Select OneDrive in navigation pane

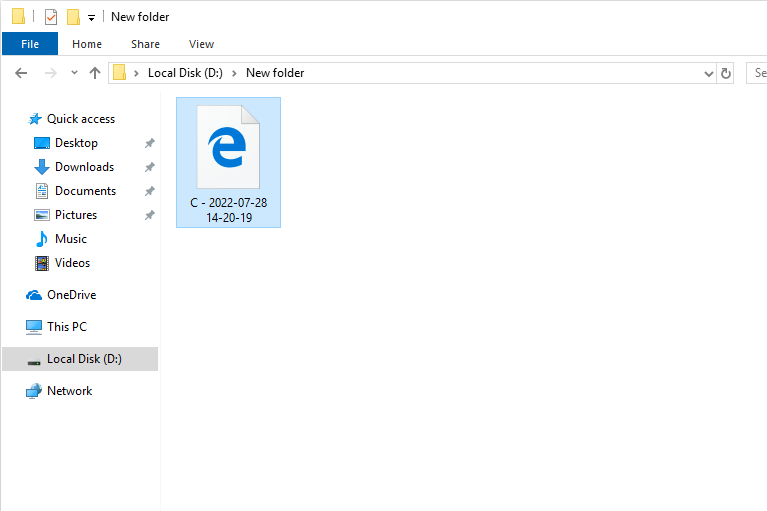[71, 295]
